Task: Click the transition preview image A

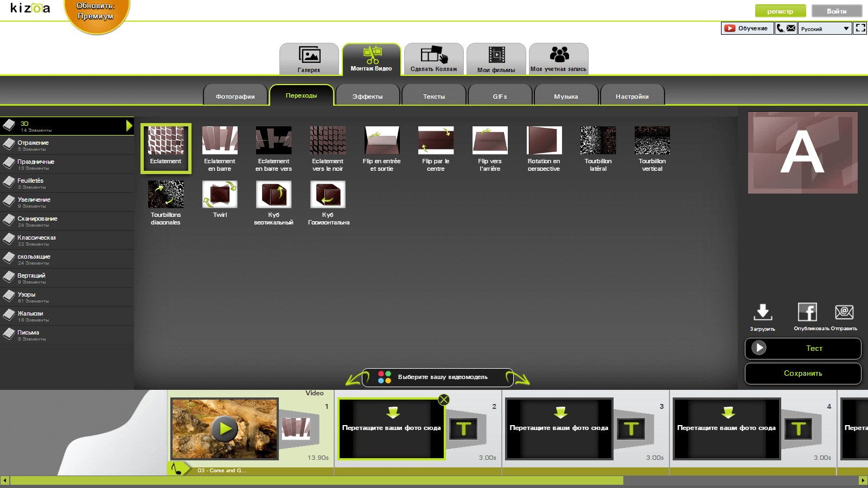Action: tap(803, 153)
